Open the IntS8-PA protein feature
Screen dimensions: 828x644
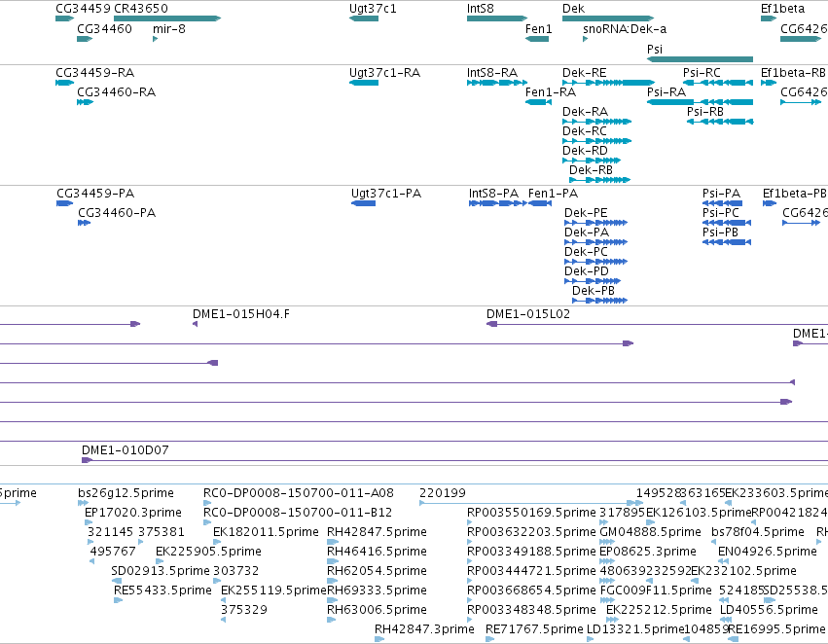point(497,203)
